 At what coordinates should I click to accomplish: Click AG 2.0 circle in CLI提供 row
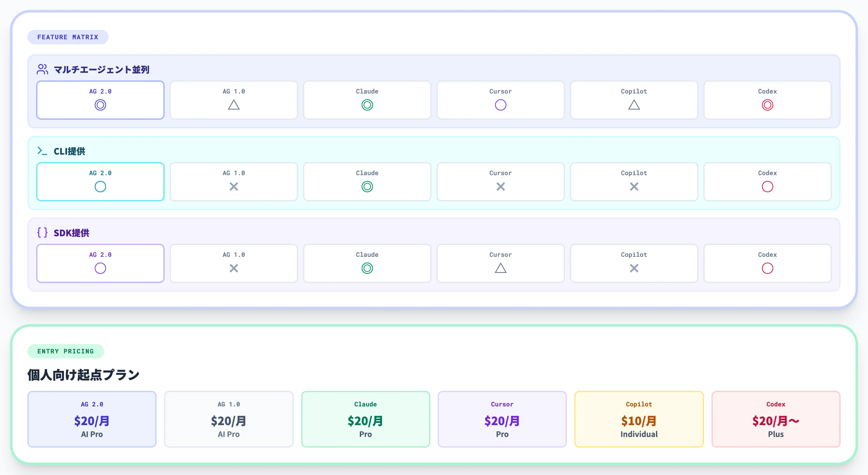[100, 187]
